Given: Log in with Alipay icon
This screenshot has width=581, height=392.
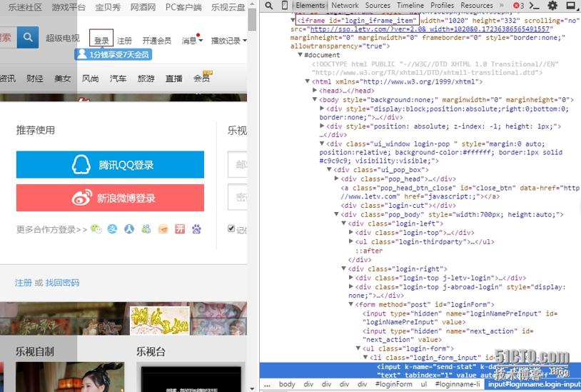Looking at the screenshot, I should coord(112,229).
